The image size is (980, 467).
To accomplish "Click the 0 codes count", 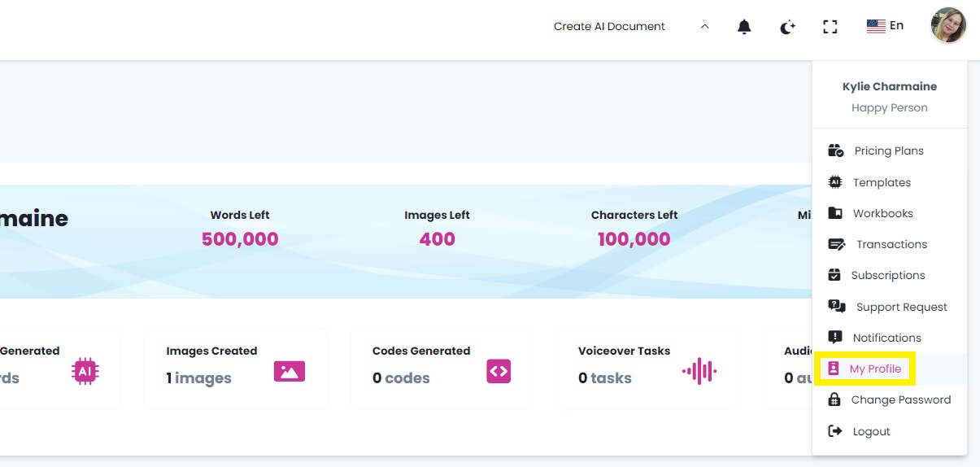I will click(x=401, y=378).
